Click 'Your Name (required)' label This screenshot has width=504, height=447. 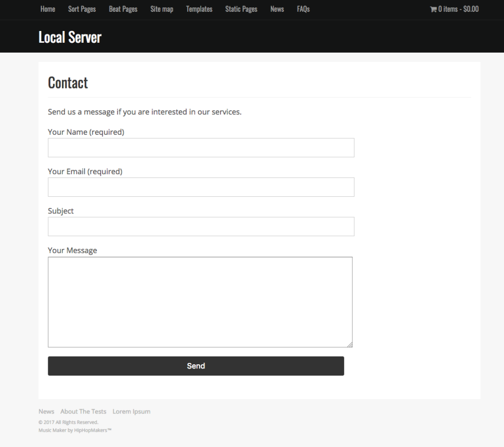tap(86, 132)
